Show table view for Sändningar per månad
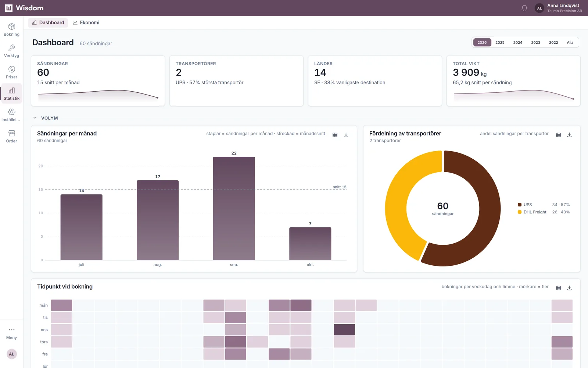This screenshot has width=588, height=368. (x=335, y=135)
